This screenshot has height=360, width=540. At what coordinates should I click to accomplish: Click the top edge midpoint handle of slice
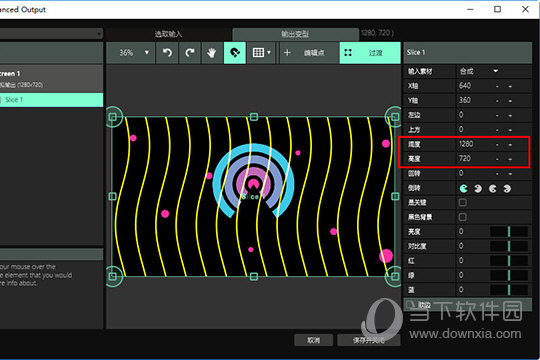254,117
